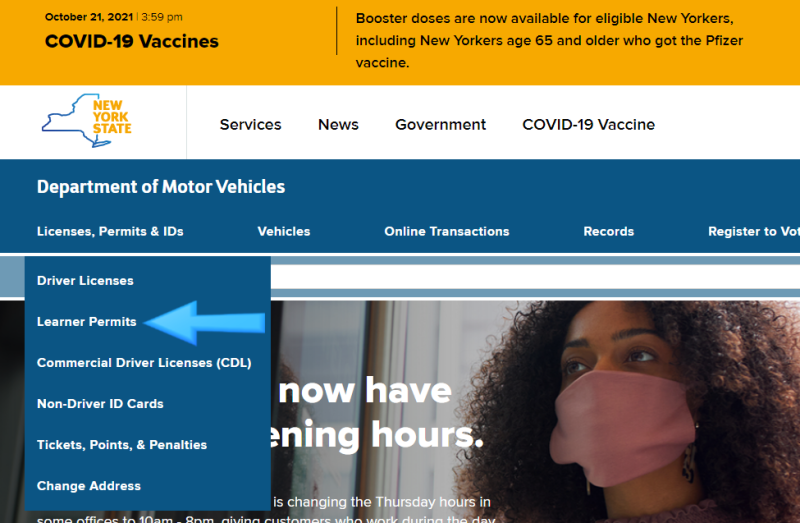800x523 pixels.
Task: Go to the News section
Action: [x=338, y=124]
